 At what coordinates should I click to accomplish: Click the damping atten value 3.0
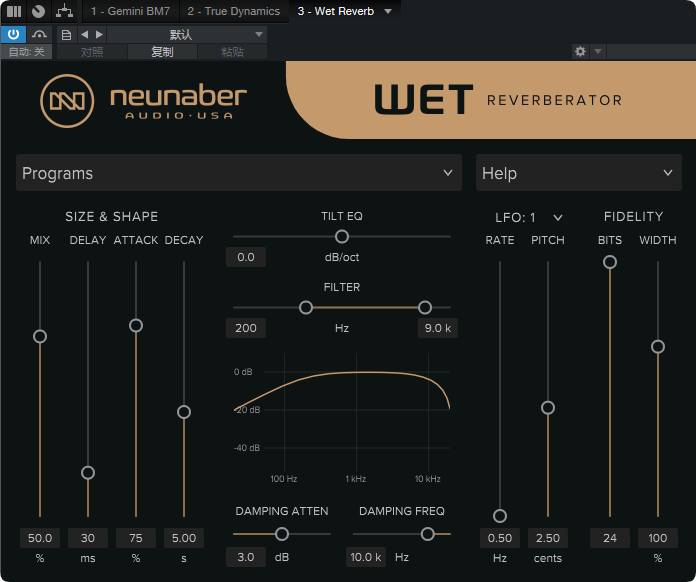(x=246, y=557)
